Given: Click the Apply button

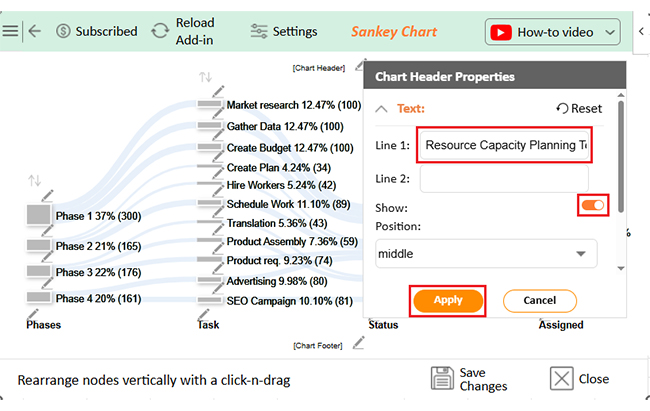Looking at the screenshot, I should pyautogui.click(x=448, y=300).
